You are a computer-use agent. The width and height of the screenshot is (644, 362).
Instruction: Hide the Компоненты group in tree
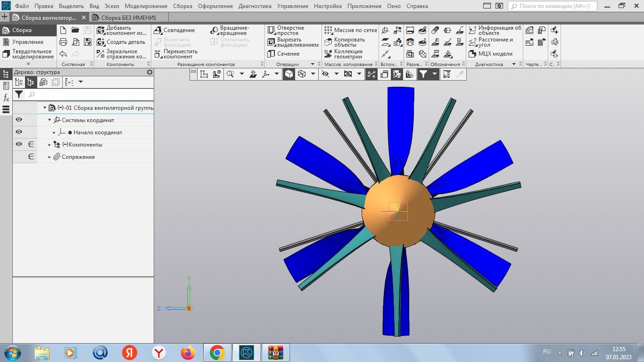click(18, 144)
